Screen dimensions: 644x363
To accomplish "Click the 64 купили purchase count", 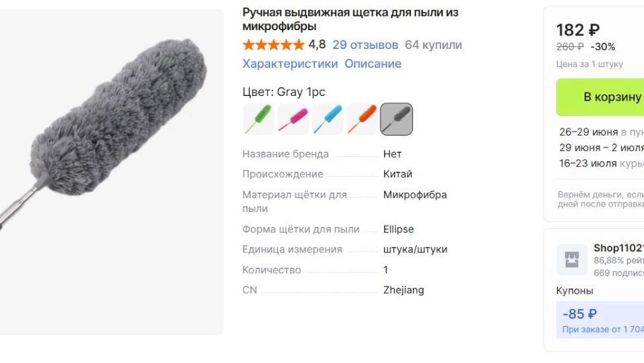I will point(434,45).
